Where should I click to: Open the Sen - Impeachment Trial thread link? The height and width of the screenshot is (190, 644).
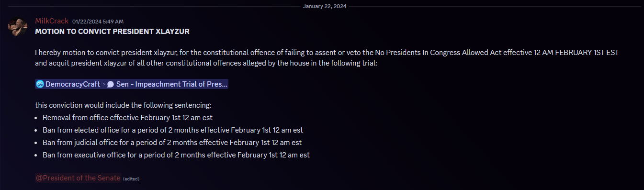tap(172, 84)
